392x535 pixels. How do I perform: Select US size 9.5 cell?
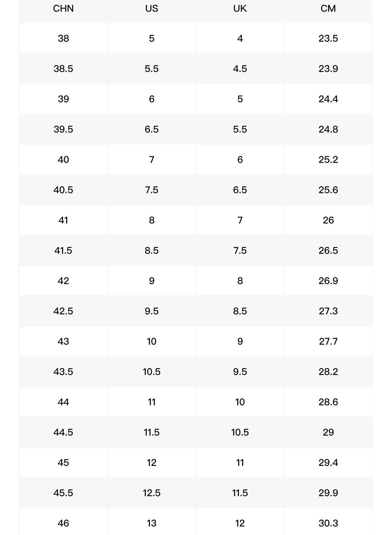(152, 311)
